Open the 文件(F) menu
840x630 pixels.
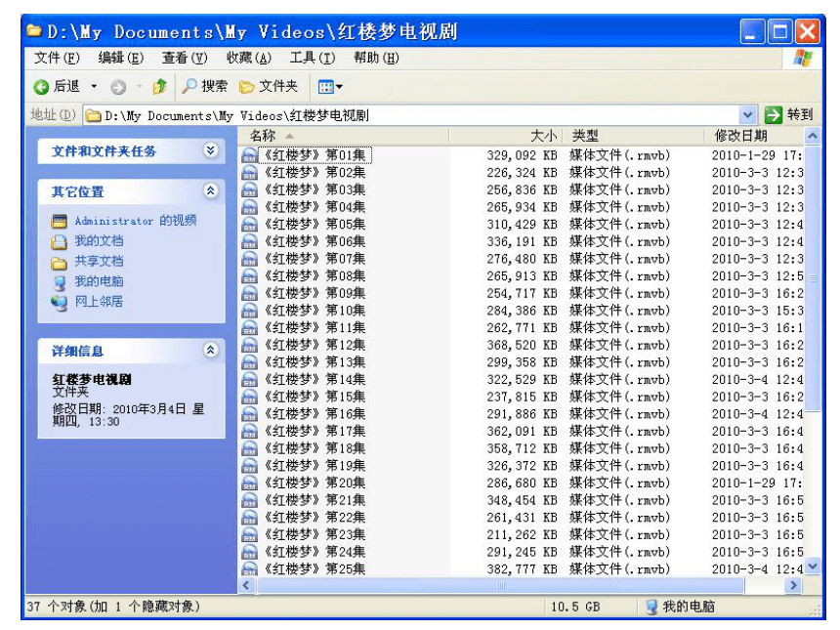pos(57,58)
